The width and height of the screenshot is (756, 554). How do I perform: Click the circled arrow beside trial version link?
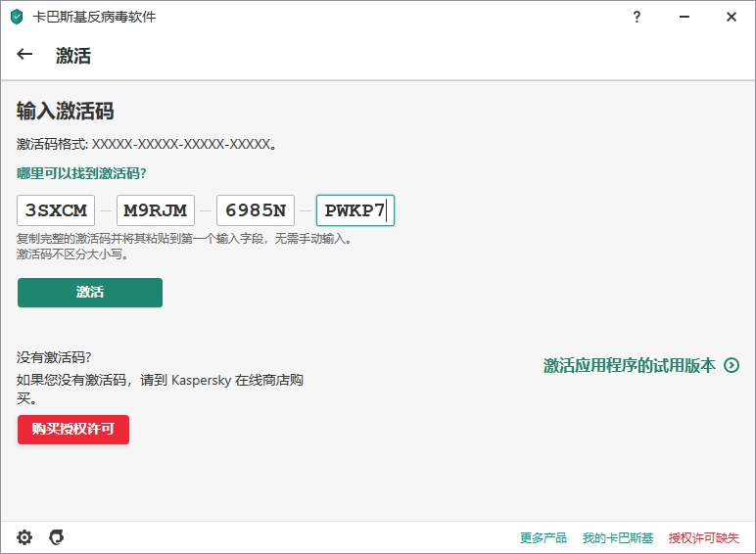(732, 365)
